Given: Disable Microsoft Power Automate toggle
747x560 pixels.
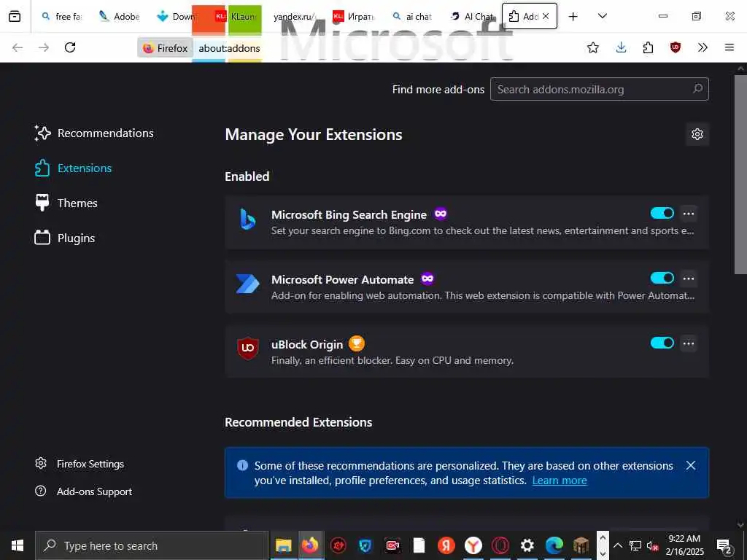Looking at the screenshot, I should point(662,278).
